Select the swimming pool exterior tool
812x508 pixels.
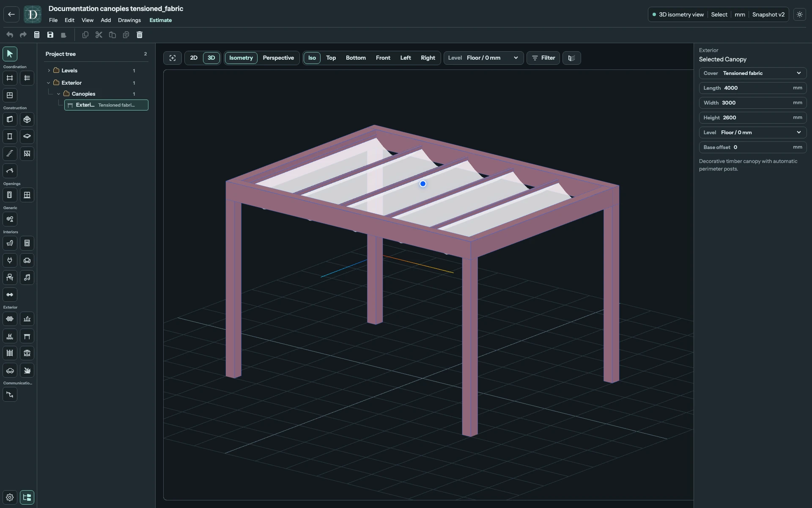10,336
